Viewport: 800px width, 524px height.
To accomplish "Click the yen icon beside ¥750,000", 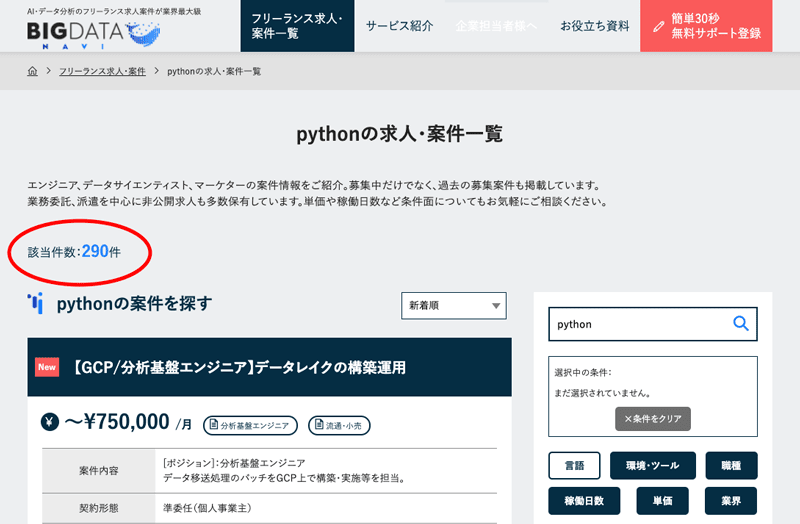I will (50, 422).
